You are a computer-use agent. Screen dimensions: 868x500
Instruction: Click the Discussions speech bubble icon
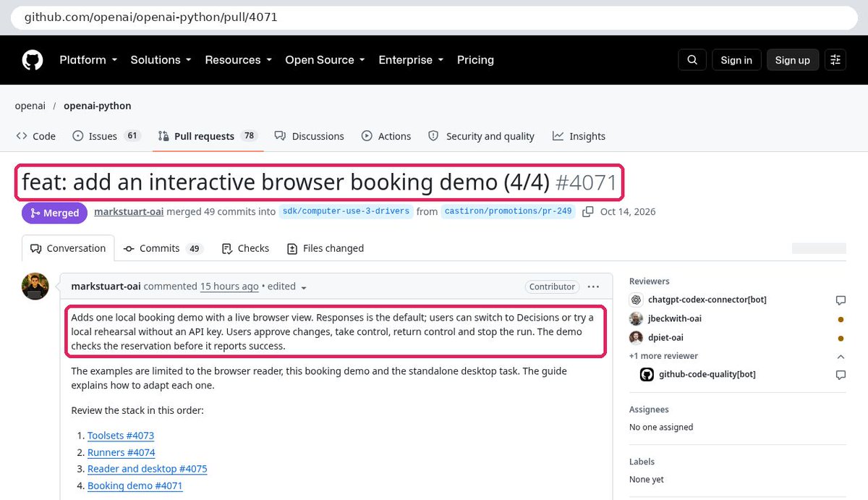click(281, 136)
